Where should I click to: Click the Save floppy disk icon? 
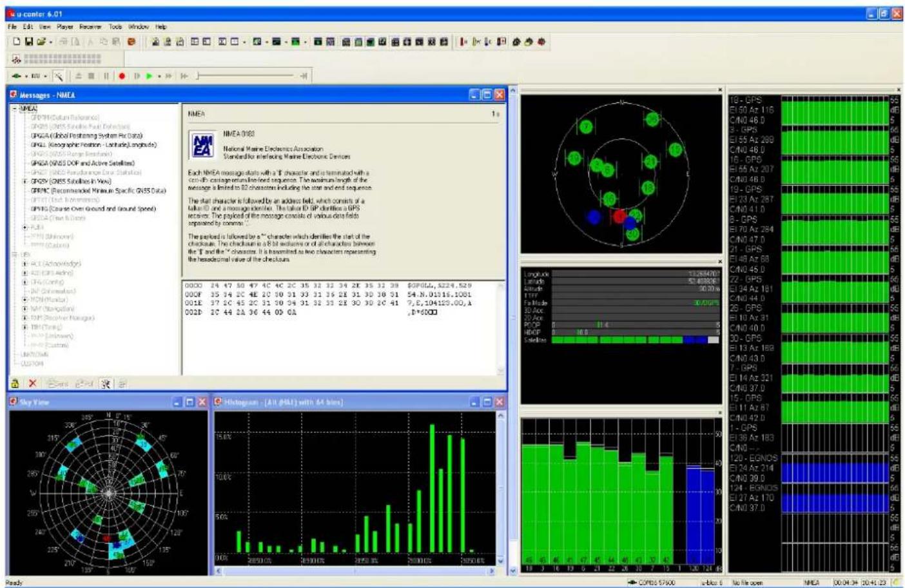(x=29, y=42)
